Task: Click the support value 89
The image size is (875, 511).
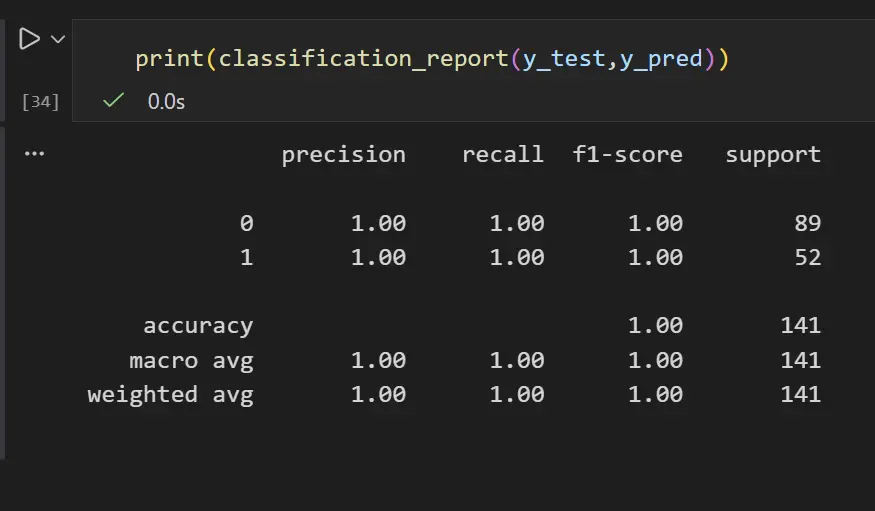Action: (808, 223)
